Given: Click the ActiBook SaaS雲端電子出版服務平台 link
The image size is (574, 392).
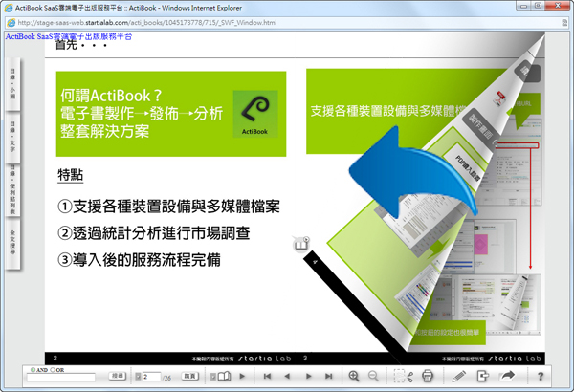Looking at the screenshot, I should 69,36.
